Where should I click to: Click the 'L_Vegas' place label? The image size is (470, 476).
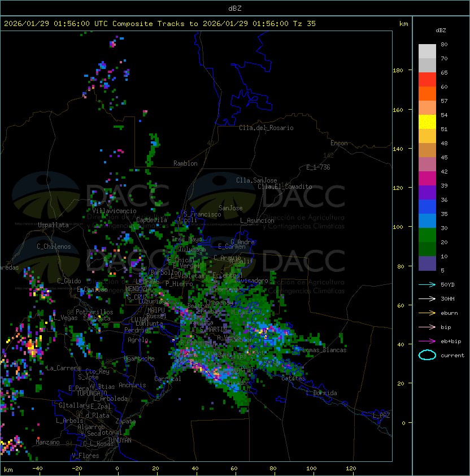pos(66,318)
